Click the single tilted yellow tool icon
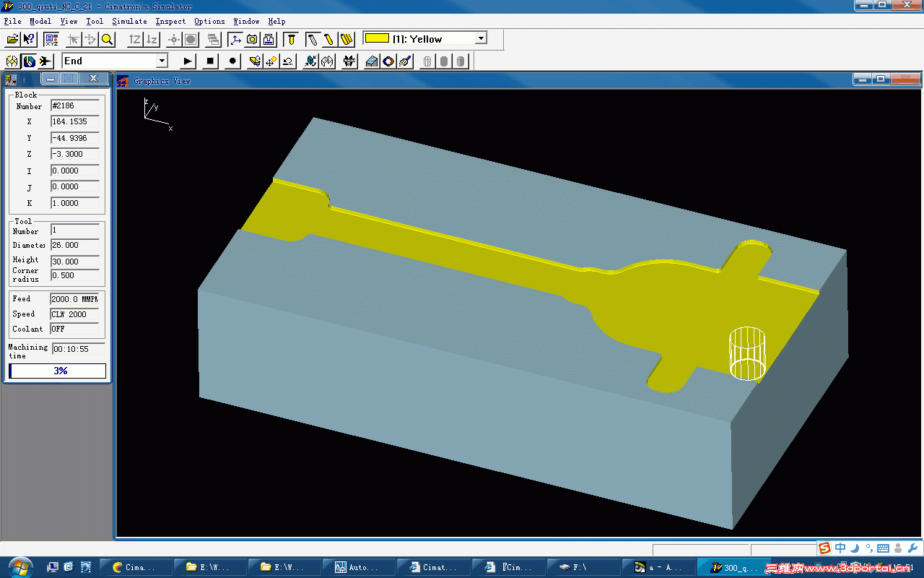The image size is (924, 578). [330, 39]
